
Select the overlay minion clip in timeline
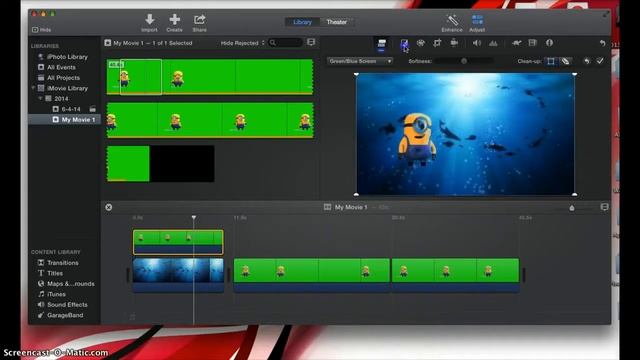click(x=178, y=242)
